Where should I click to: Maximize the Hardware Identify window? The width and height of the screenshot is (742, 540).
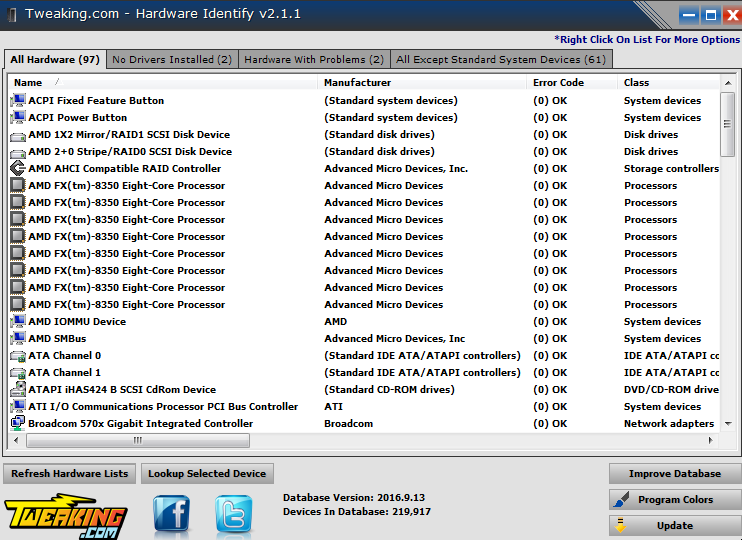(x=710, y=16)
